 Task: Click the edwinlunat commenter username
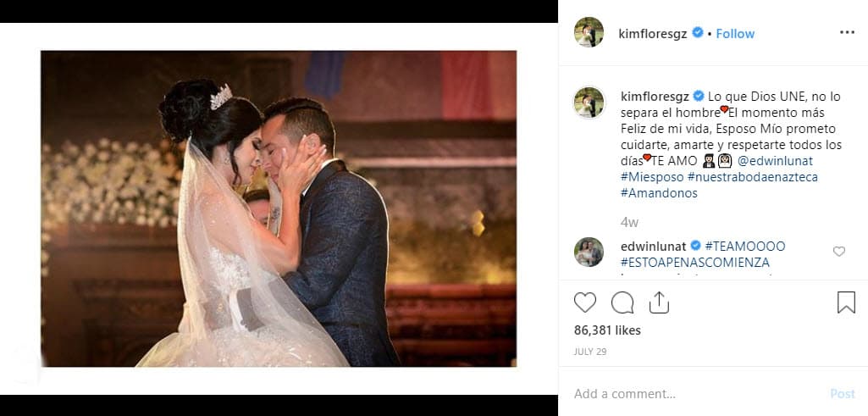tap(653, 246)
